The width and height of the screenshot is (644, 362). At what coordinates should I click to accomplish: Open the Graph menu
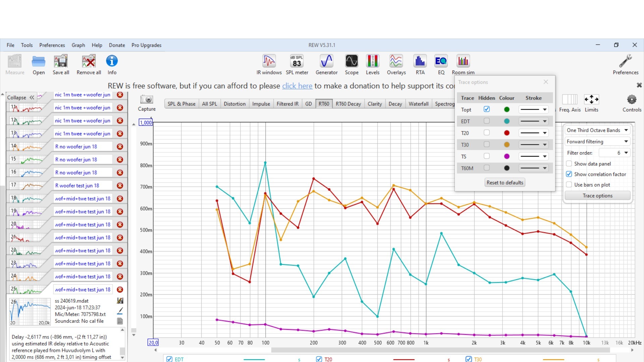tap(78, 45)
